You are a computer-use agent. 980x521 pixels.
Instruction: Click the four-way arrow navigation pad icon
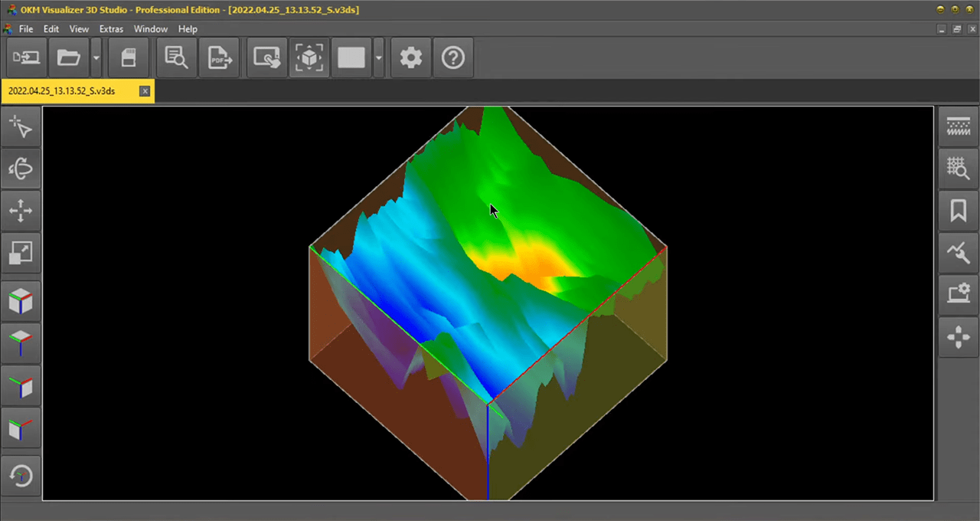coord(959,337)
